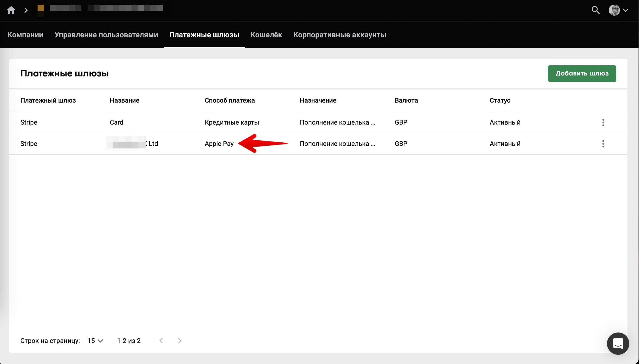Viewport: 639px width, 364px height.
Task: Click the company logo square in breadcrumb
Action: 41,10
